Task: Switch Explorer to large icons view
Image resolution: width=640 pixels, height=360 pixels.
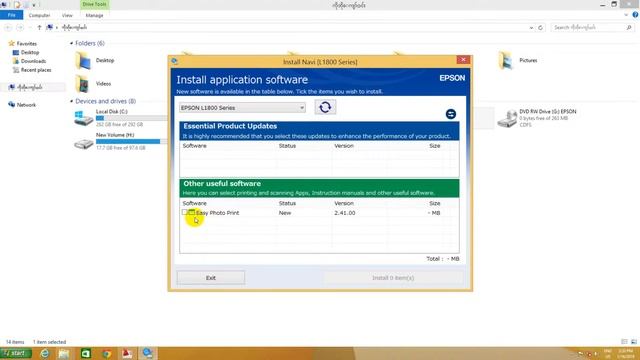Action: coord(634,342)
